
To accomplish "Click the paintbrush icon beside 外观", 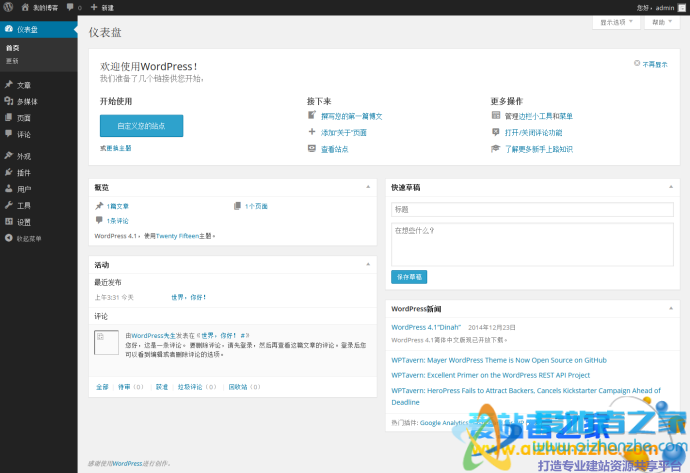I will [x=8, y=155].
